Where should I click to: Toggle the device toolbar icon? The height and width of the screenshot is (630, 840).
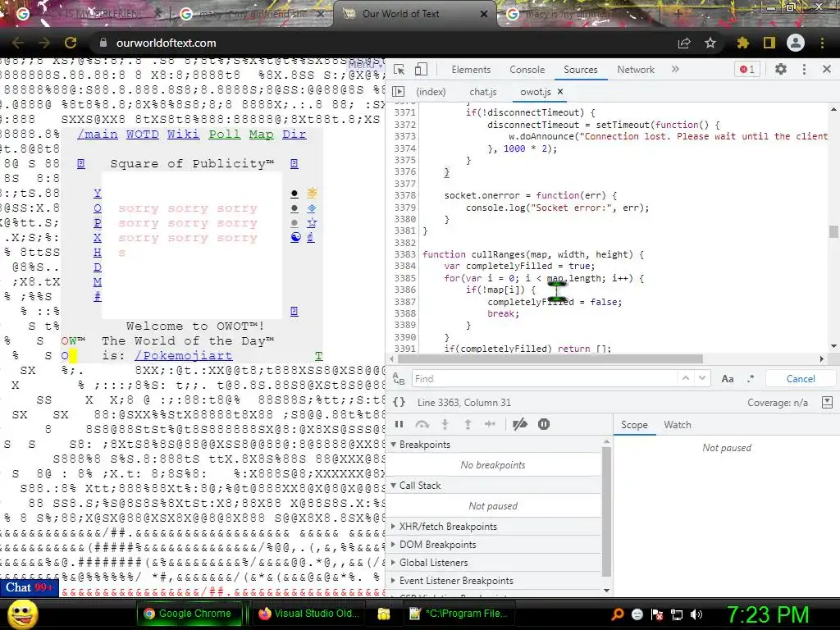tap(421, 70)
